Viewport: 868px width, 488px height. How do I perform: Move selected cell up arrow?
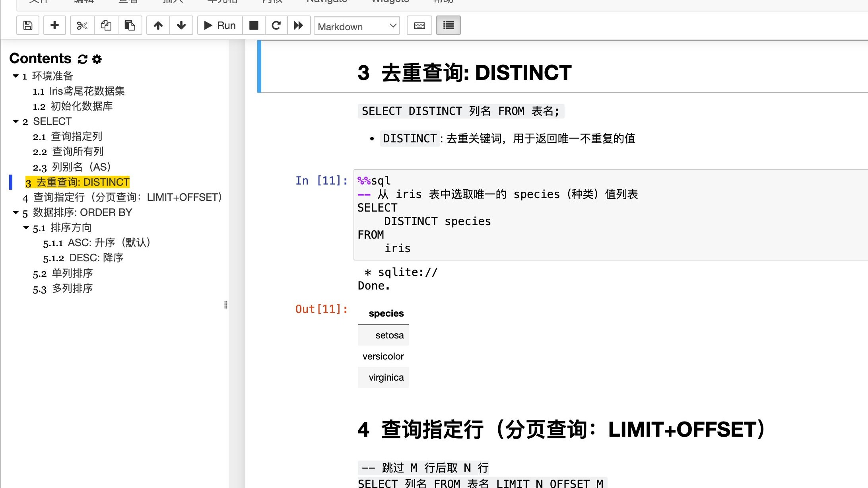pos(158,25)
